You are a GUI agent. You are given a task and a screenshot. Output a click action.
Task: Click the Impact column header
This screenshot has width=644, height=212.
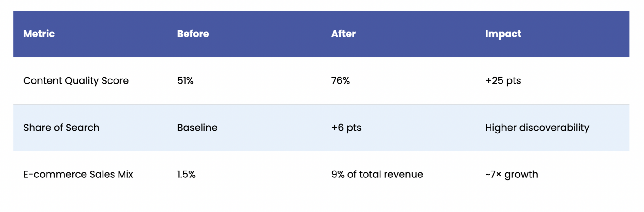(503, 34)
